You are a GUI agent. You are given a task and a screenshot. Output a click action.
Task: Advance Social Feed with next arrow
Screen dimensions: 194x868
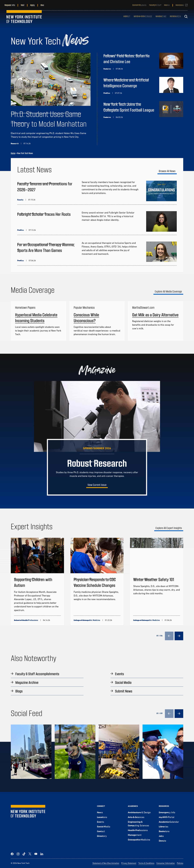(179, 713)
